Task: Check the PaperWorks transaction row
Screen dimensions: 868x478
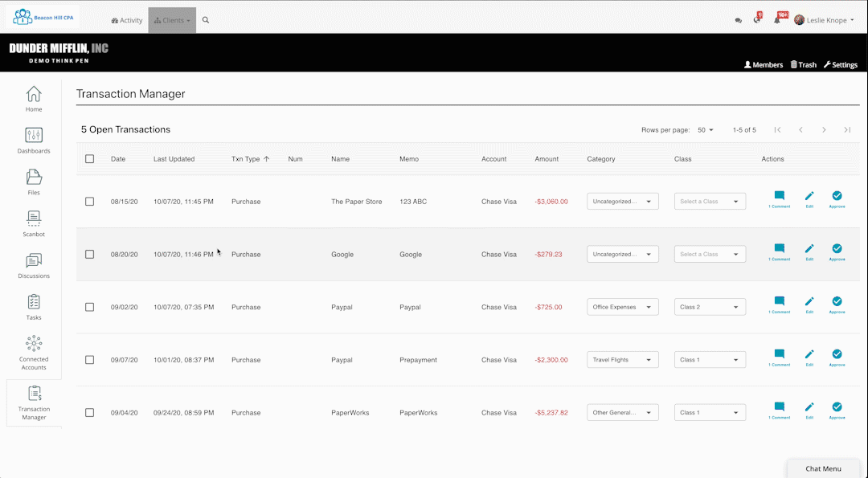Action: (89, 412)
